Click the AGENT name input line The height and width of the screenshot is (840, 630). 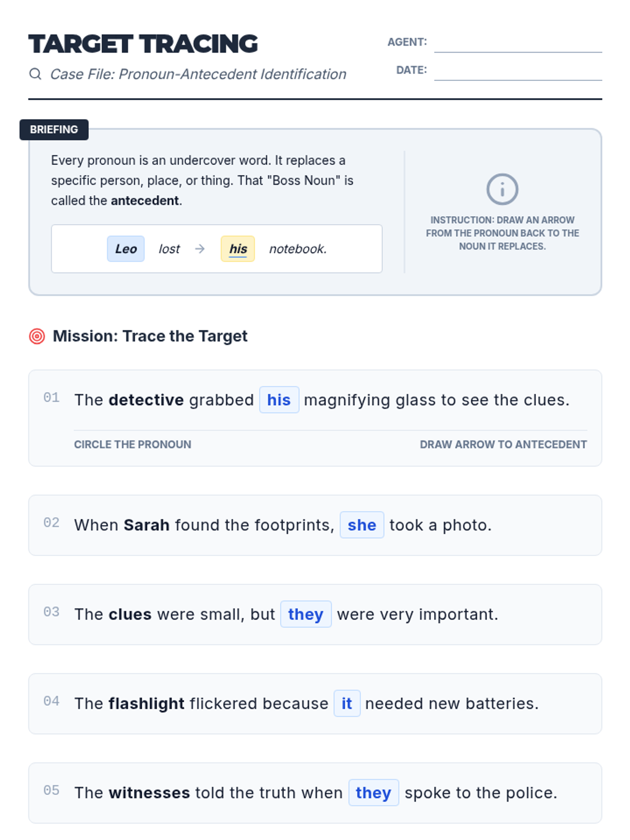point(518,44)
